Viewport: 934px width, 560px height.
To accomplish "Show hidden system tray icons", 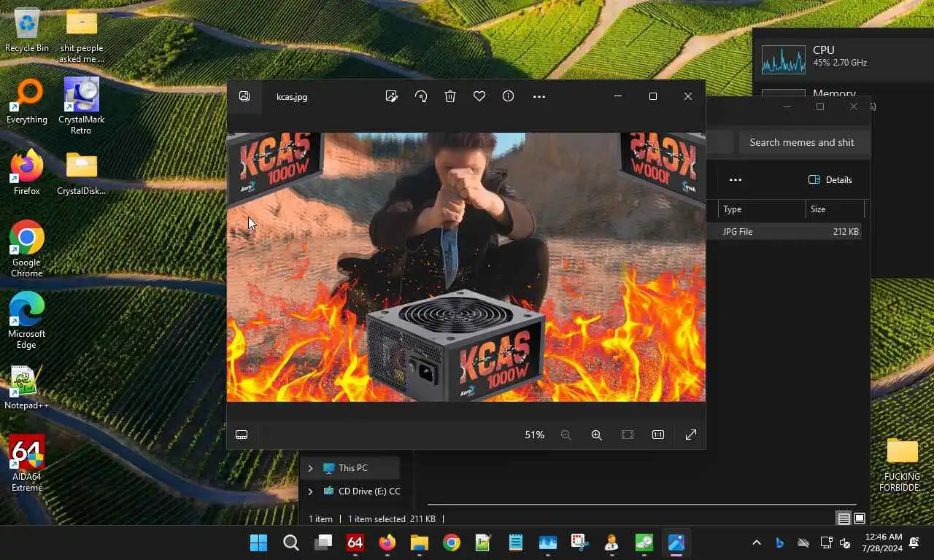I will (x=757, y=542).
